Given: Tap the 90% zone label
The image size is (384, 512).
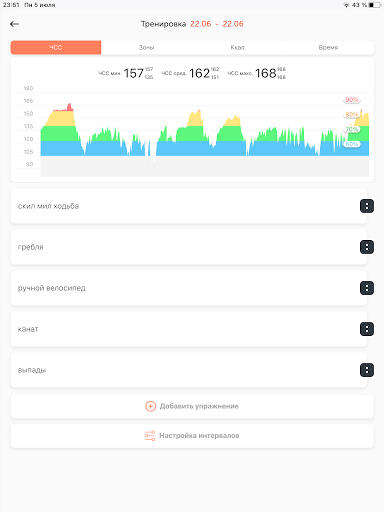Looking at the screenshot, I should pyautogui.click(x=352, y=100).
